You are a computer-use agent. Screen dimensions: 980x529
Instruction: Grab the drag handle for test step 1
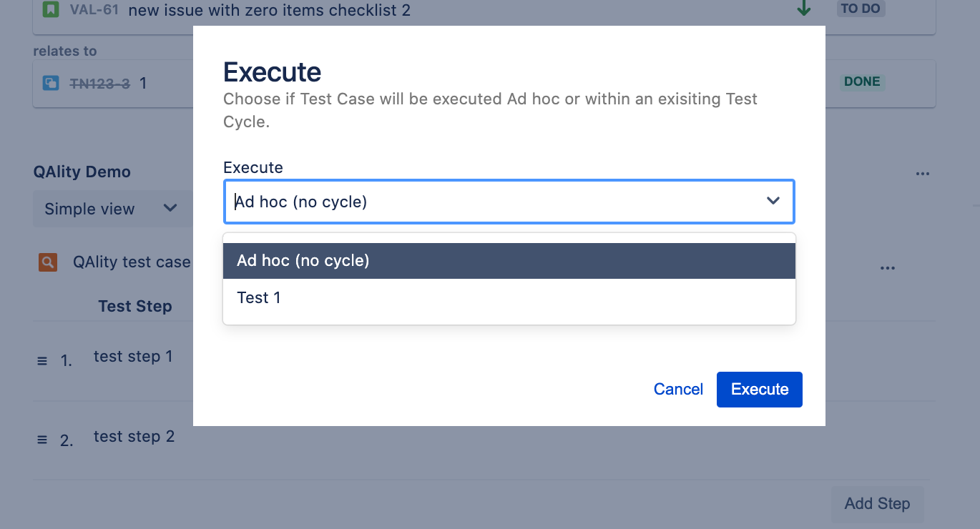[x=42, y=361]
